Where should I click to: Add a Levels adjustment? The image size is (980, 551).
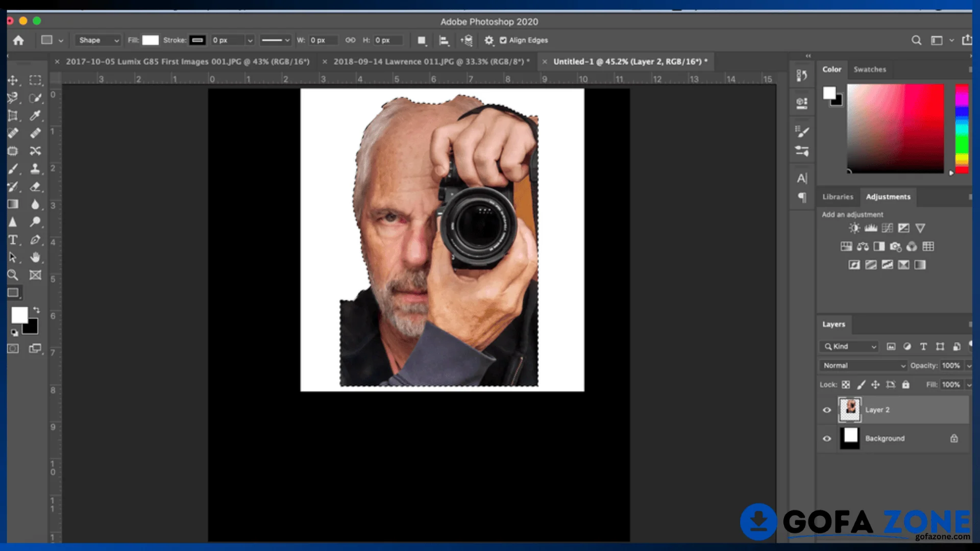tap(871, 228)
